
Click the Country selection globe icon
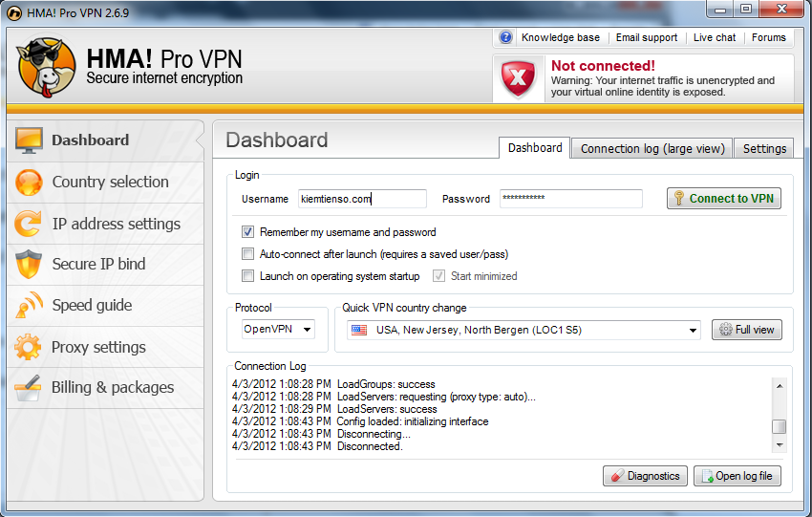coord(29,183)
